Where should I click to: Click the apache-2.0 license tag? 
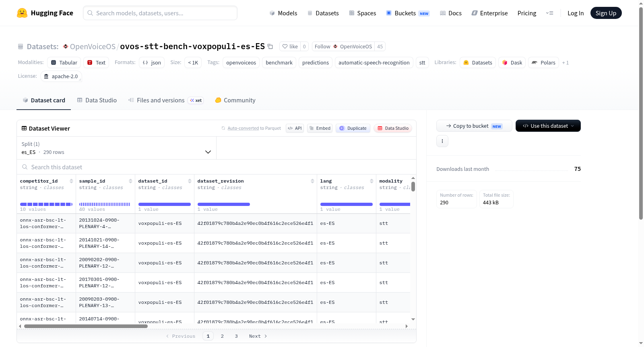click(x=61, y=76)
